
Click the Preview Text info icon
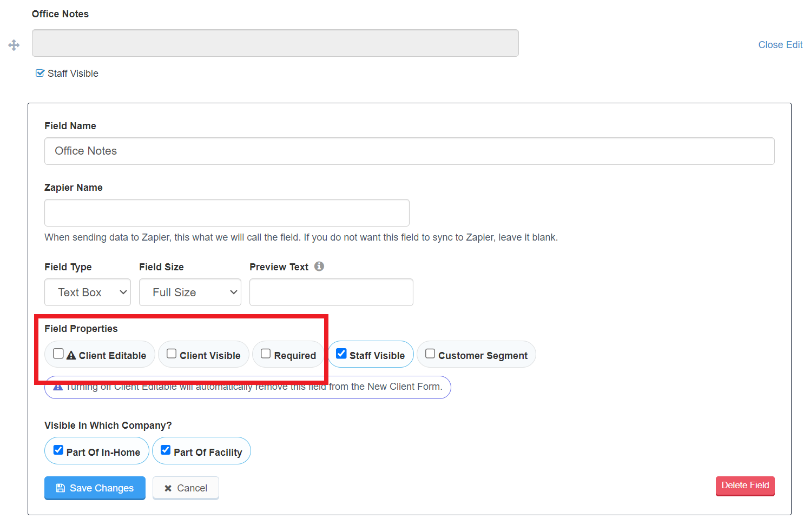coord(319,266)
